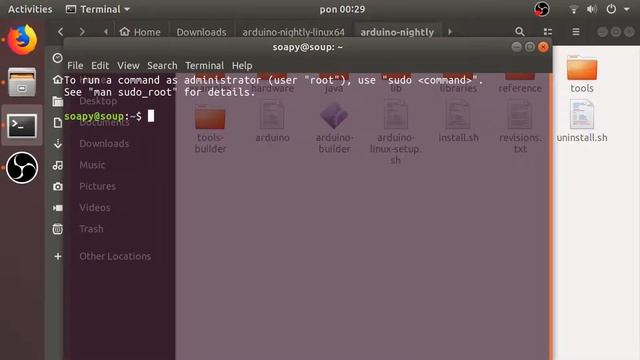Click the Pictures camera icon
This screenshot has width=640, height=360.
58,186
